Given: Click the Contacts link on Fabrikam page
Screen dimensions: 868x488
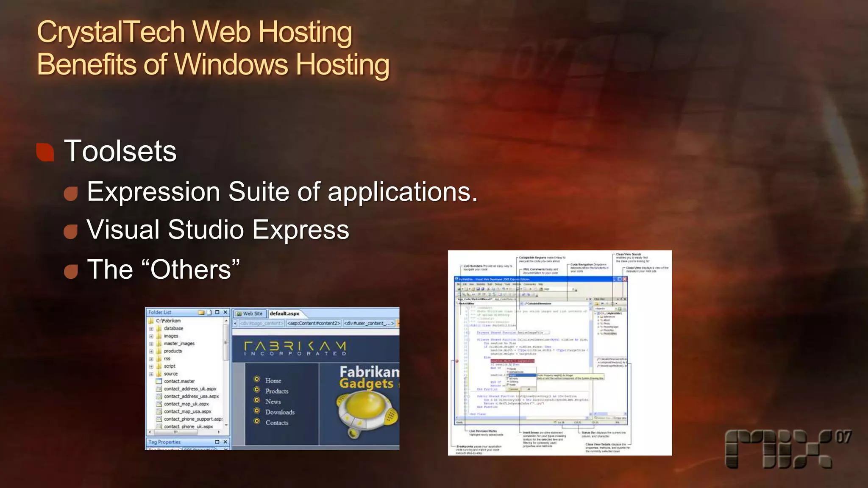Looking at the screenshot, I should click(277, 423).
